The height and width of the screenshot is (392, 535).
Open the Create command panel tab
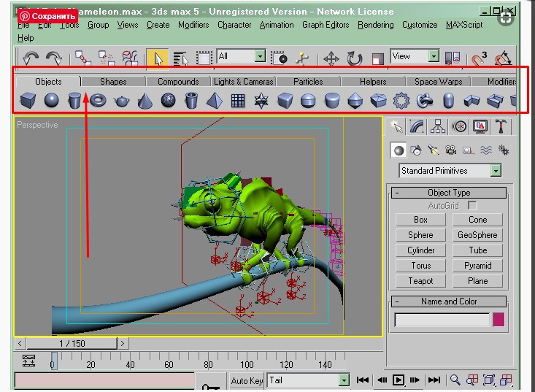[x=396, y=126]
